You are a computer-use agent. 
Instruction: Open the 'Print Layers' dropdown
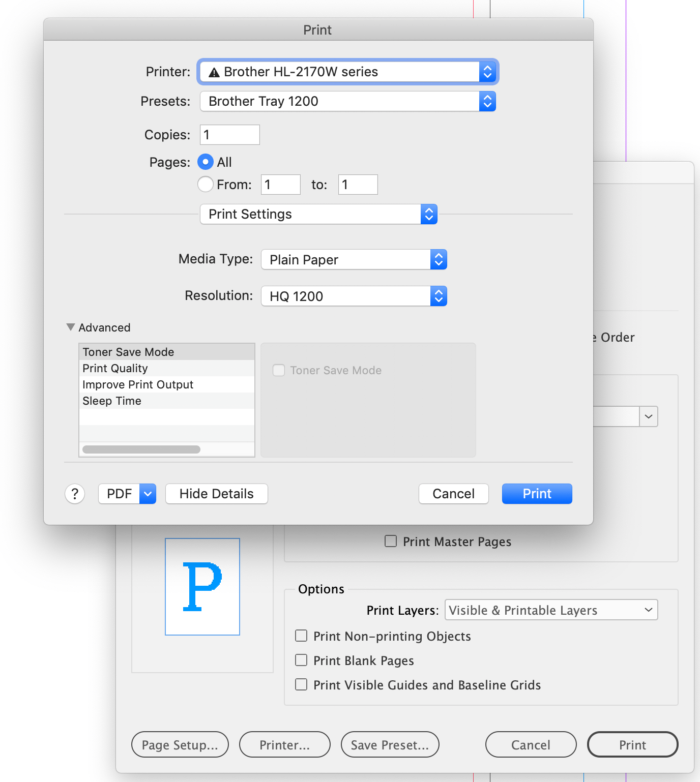(x=551, y=610)
